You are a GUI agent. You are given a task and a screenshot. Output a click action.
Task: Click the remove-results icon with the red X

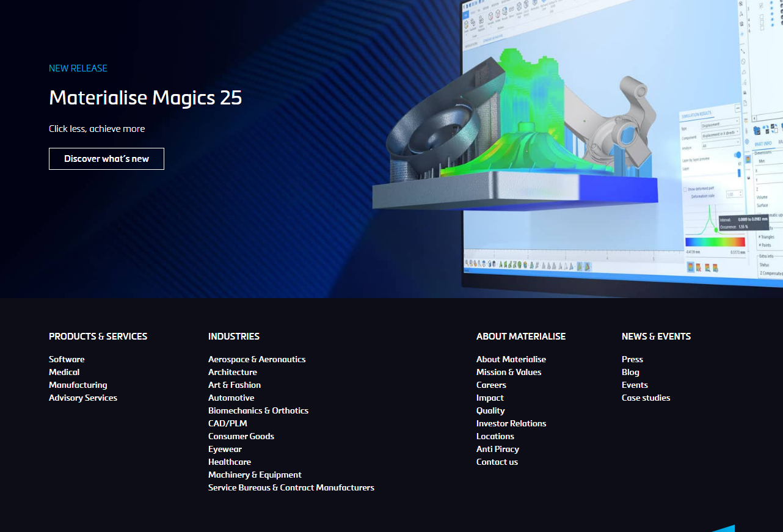click(699, 267)
